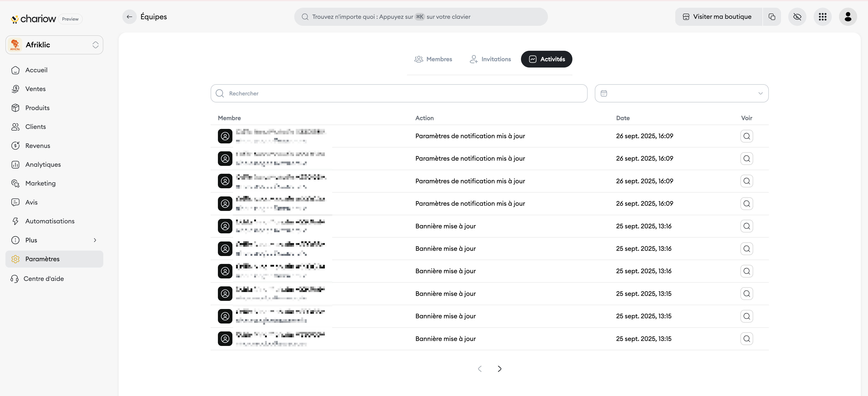The width and height of the screenshot is (868, 396).
Task: Click the global search bar at top
Action: point(420,17)
